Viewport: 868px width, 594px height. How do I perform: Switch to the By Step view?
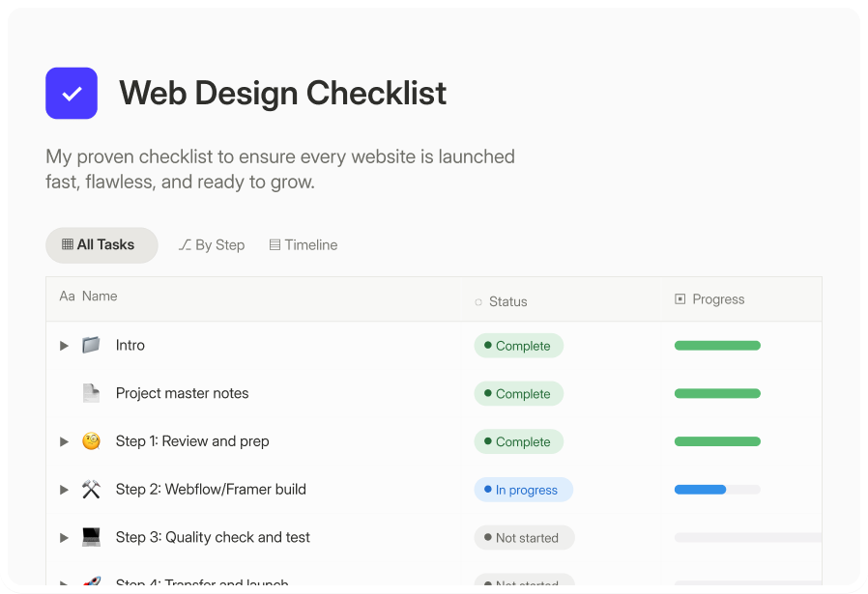212,245
